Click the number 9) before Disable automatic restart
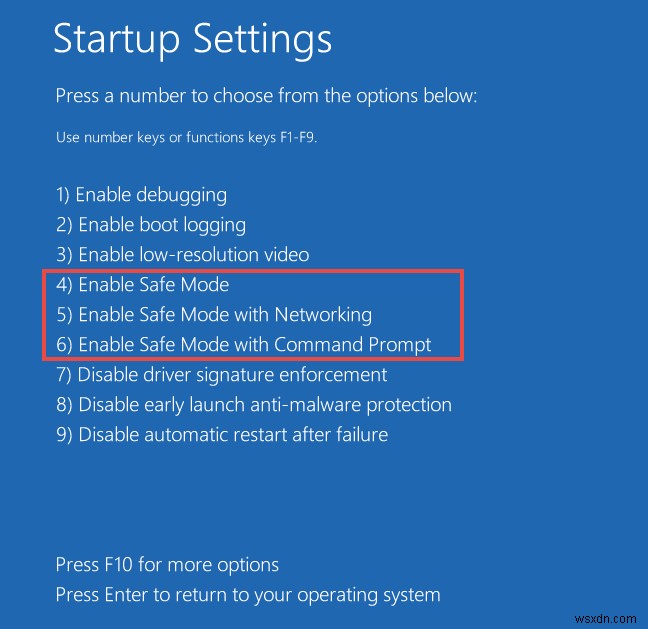 coord(64,435)
